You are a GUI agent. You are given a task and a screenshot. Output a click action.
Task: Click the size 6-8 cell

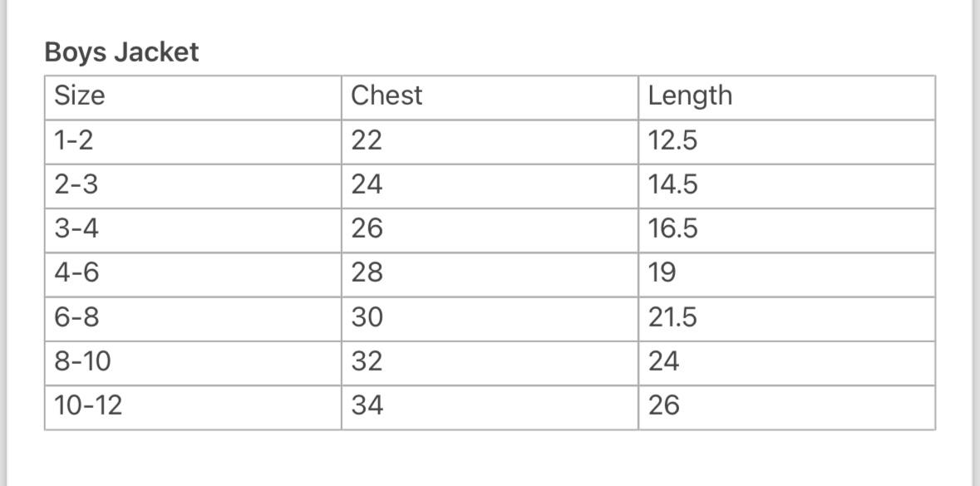[76, 317]
